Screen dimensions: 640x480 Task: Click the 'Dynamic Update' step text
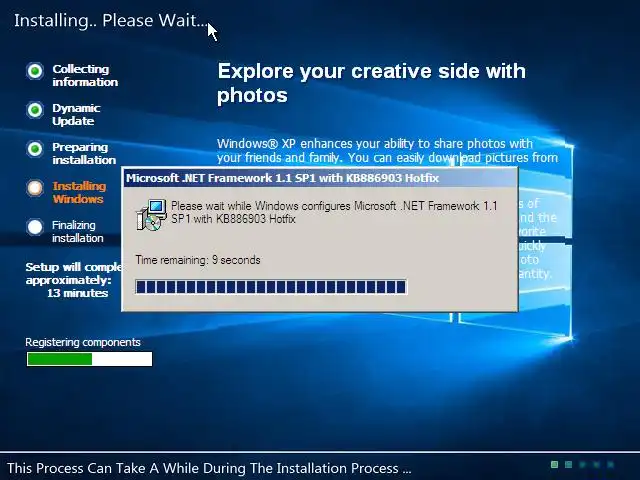(76, 114)
